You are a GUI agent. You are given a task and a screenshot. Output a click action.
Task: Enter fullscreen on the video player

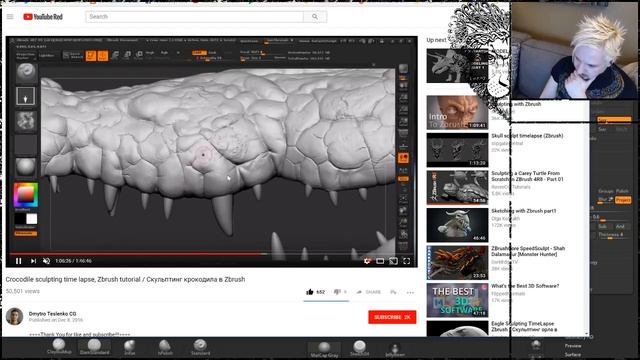click(407, 261)
